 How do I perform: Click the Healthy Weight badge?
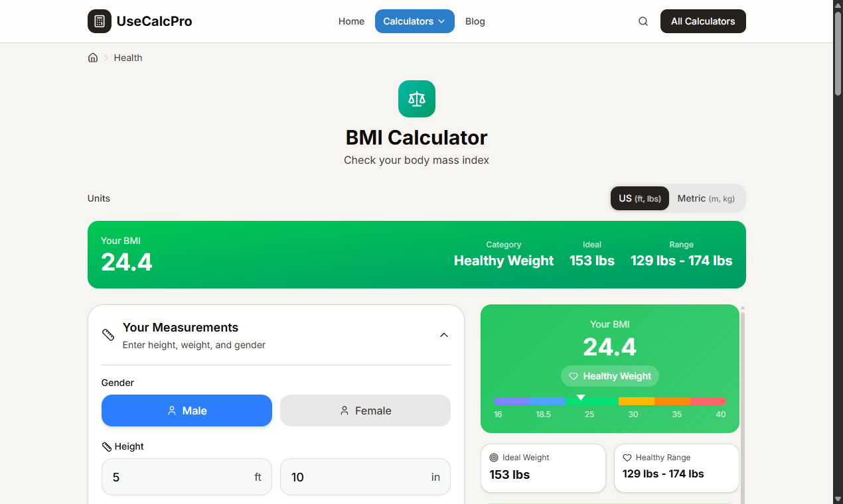(x=610, y=376)
